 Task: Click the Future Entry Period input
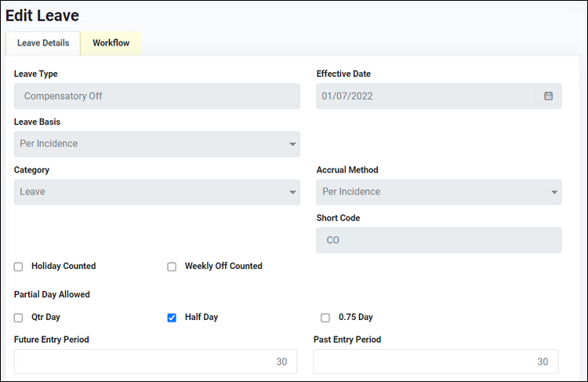155,362
